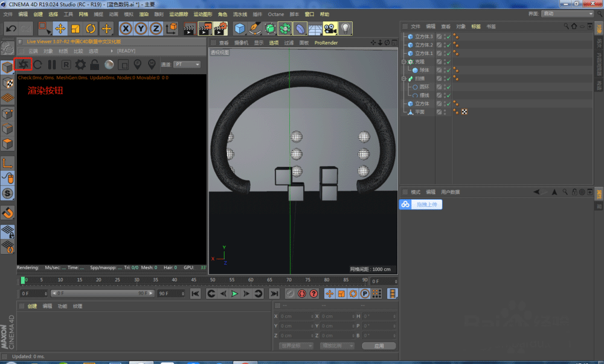Toggle visibility check for 立方体.3

coord(448,36)
